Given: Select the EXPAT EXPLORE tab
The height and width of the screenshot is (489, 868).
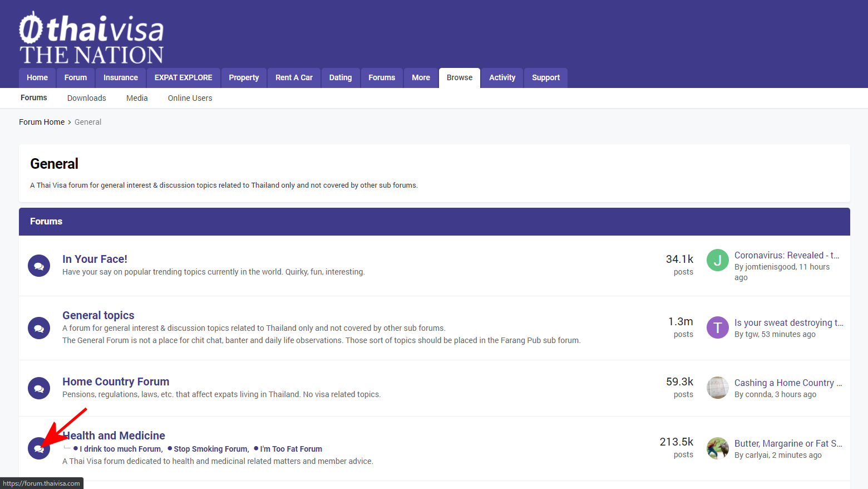Looking at the screenshot, I should 184,78.
